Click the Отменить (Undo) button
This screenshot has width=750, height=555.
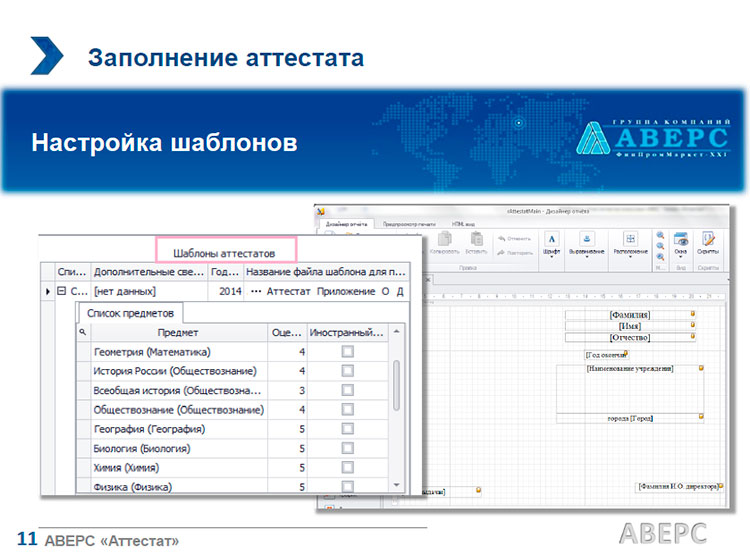click(515, 238)
